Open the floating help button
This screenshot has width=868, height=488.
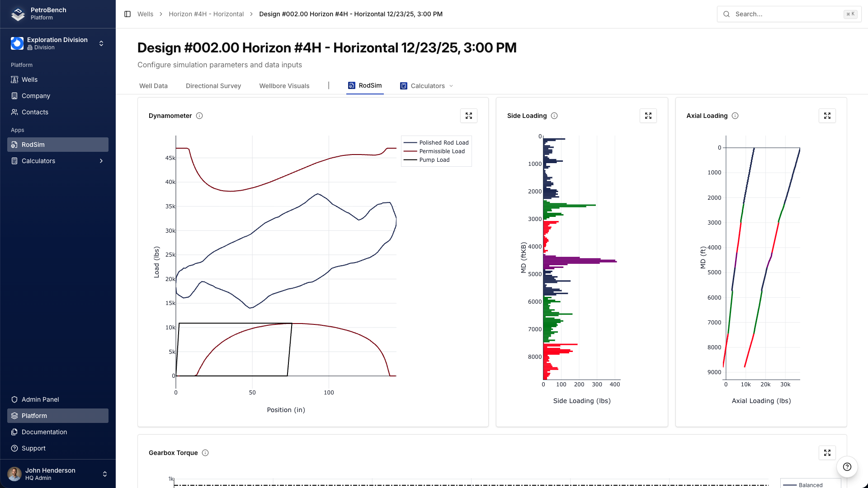pos(847,467)
